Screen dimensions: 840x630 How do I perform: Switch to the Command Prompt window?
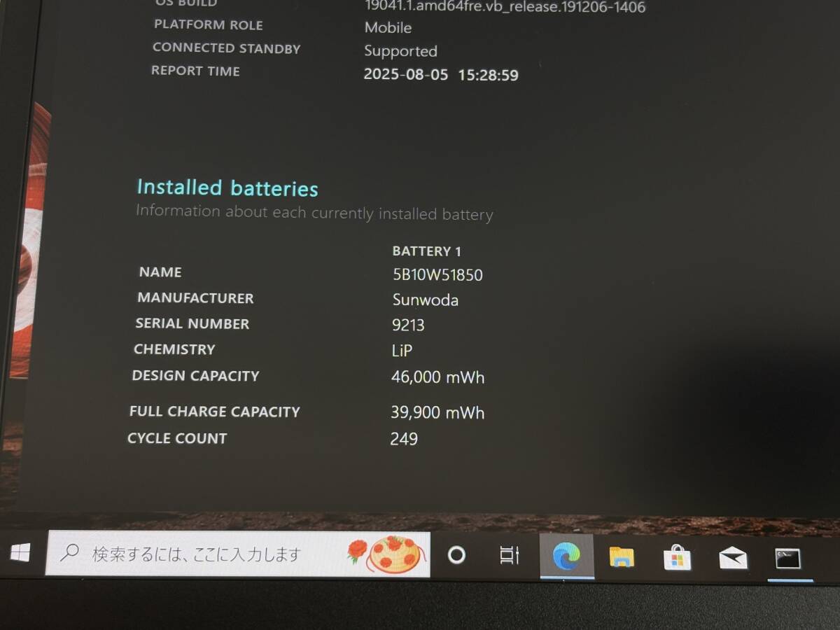[788, 559]
